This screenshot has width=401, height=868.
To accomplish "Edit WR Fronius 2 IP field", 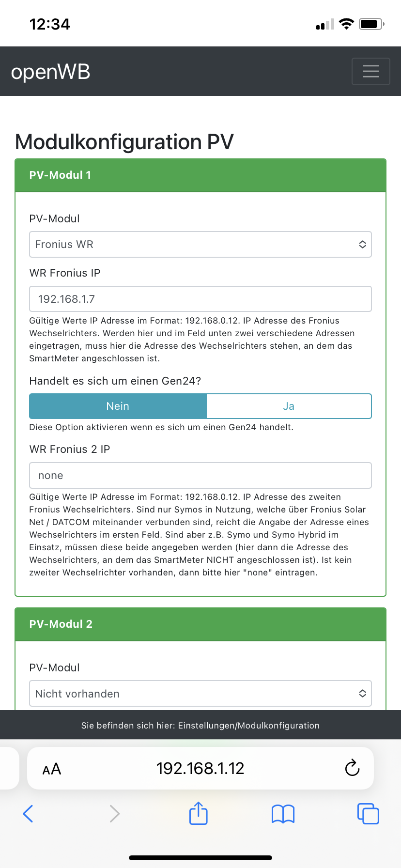I will [x=200, y=476].
